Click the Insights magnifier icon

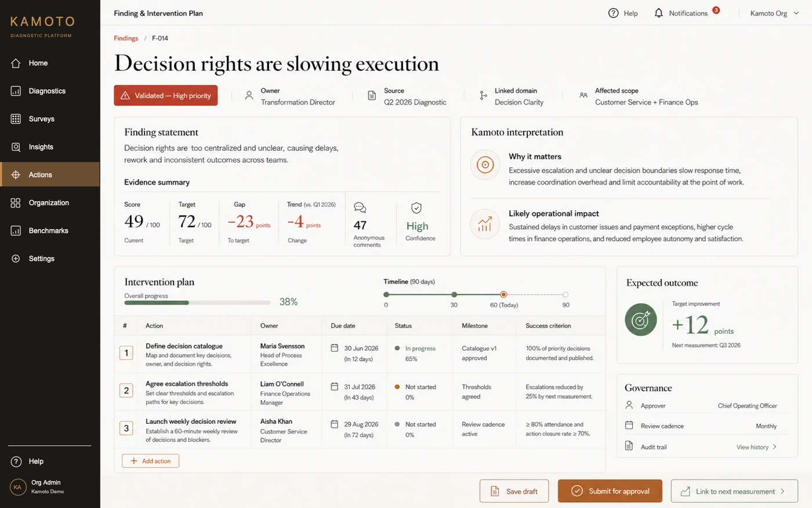[x=16, y=147]
